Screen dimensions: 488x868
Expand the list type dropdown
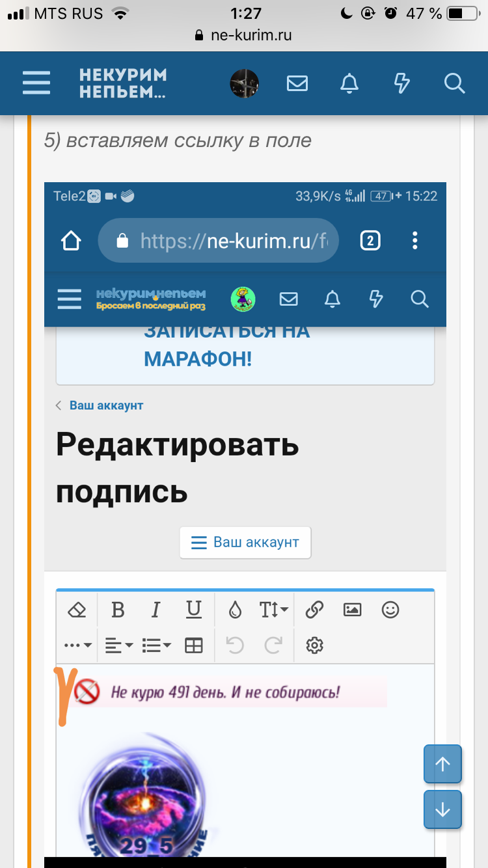click(x=157, y=645)
